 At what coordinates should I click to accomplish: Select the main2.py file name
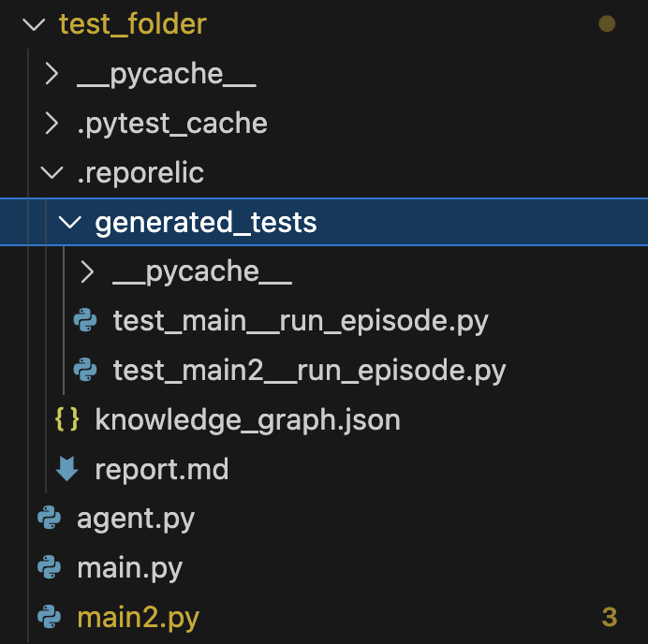coord(138,619)
